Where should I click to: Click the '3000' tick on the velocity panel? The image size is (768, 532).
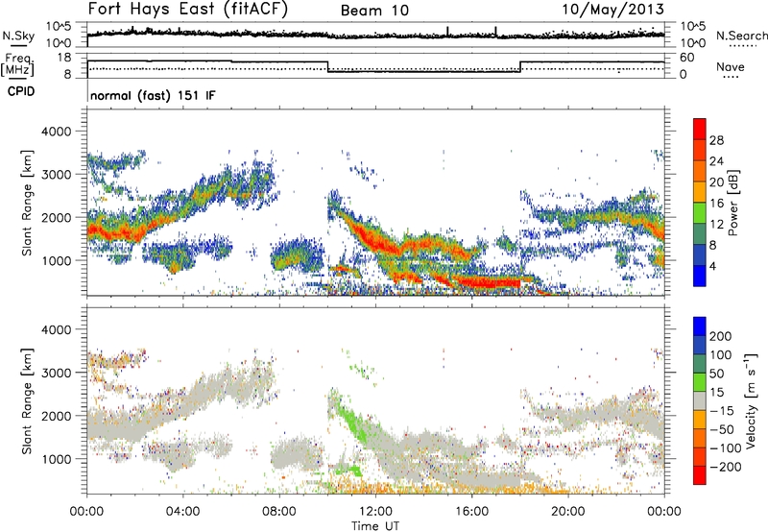point(57,373)
